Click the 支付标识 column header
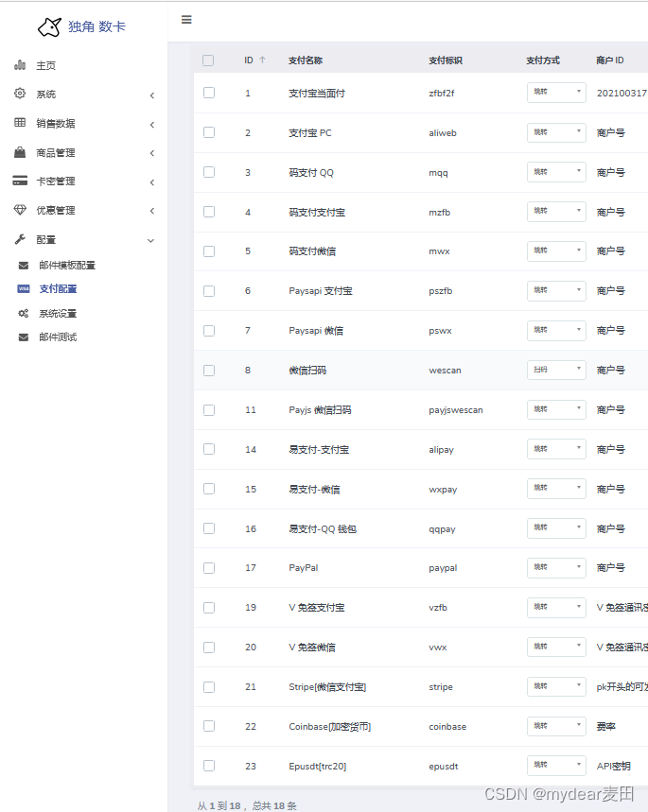The height and width of the screenshot is (812, 648). pos(446,60)
